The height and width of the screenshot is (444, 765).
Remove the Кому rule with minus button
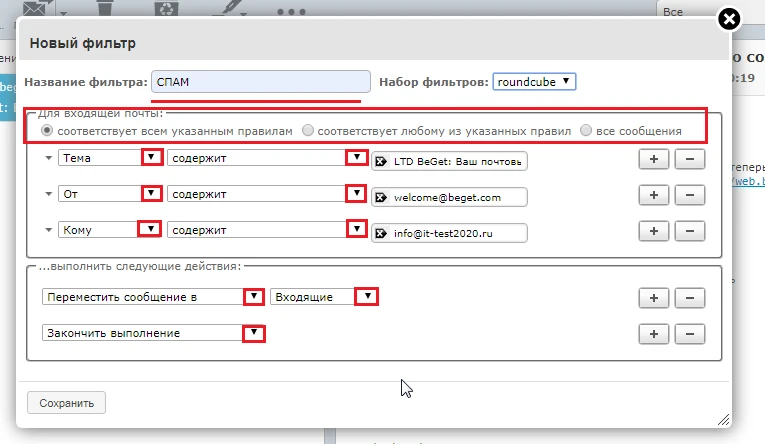click(690, 231)
